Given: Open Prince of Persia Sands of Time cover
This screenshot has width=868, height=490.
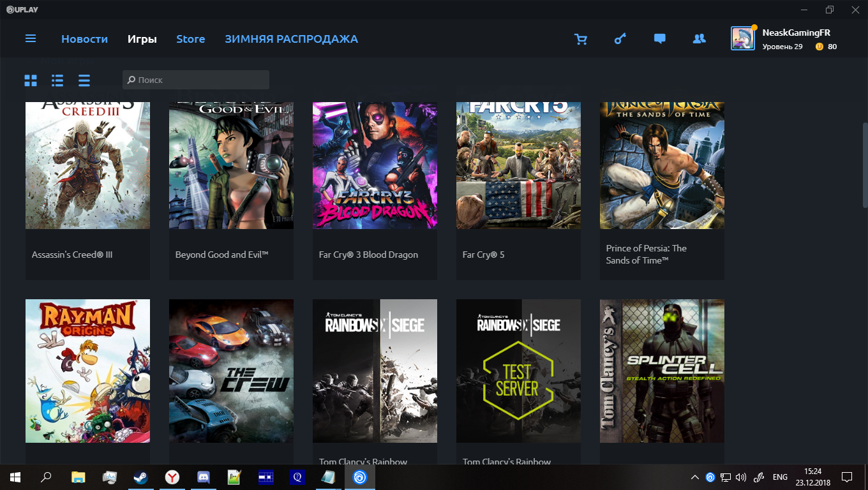Looking at the screenshot, I should (662, 165).
